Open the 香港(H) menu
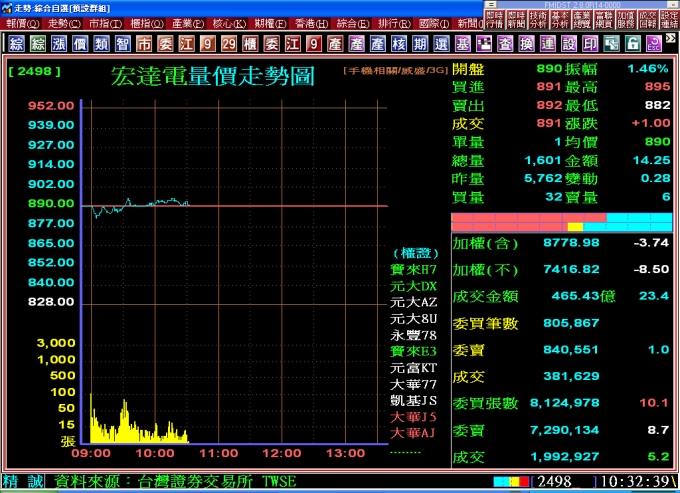The image size is (680, 493). point(311,23)
